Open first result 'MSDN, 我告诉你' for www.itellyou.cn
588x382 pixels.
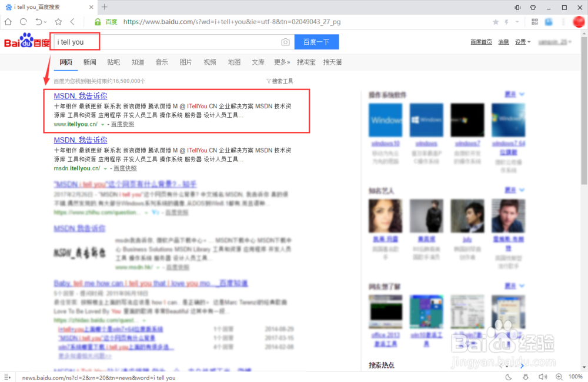point(80,96)
